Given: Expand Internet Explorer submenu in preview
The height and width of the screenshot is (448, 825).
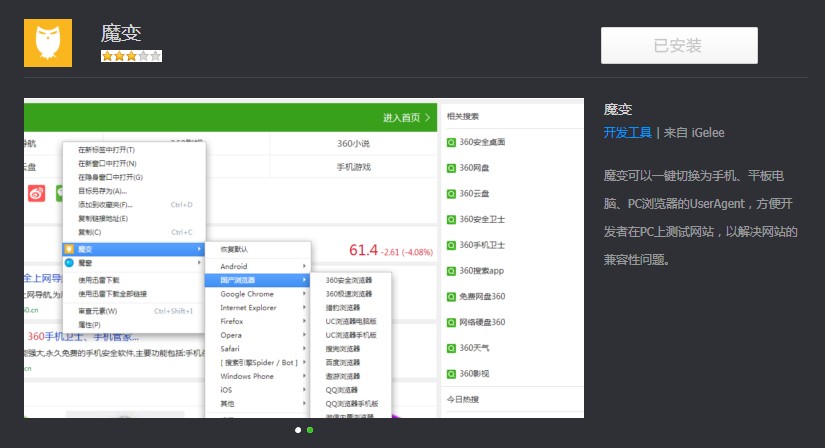Looking at the screenshot, I should point(258,307).
